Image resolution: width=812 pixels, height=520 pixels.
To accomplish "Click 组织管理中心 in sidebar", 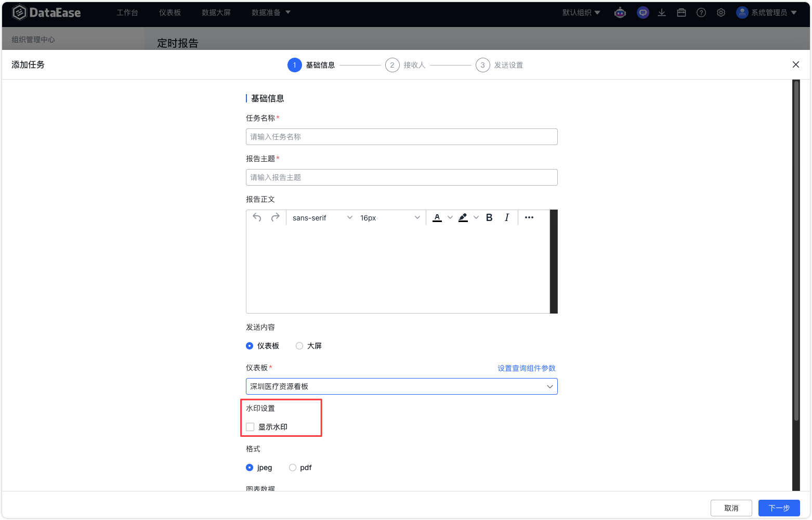I will click(x=33, y=40).
